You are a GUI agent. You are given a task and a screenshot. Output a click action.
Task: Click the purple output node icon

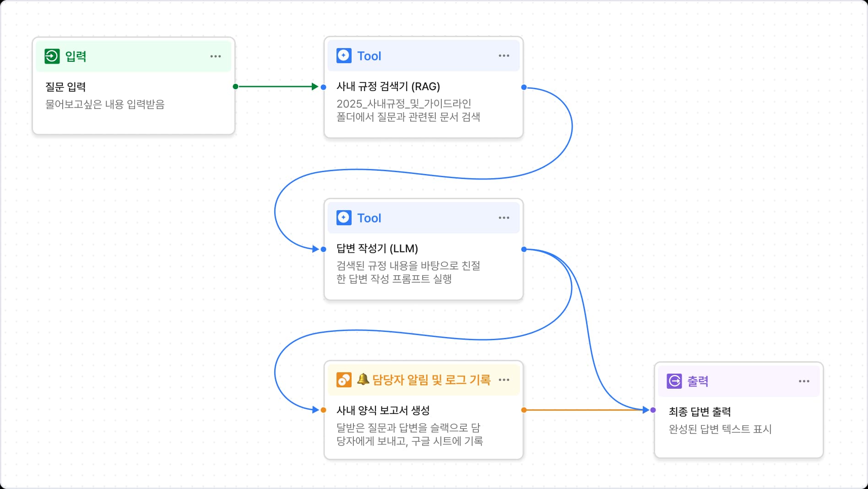coord(674,381)
